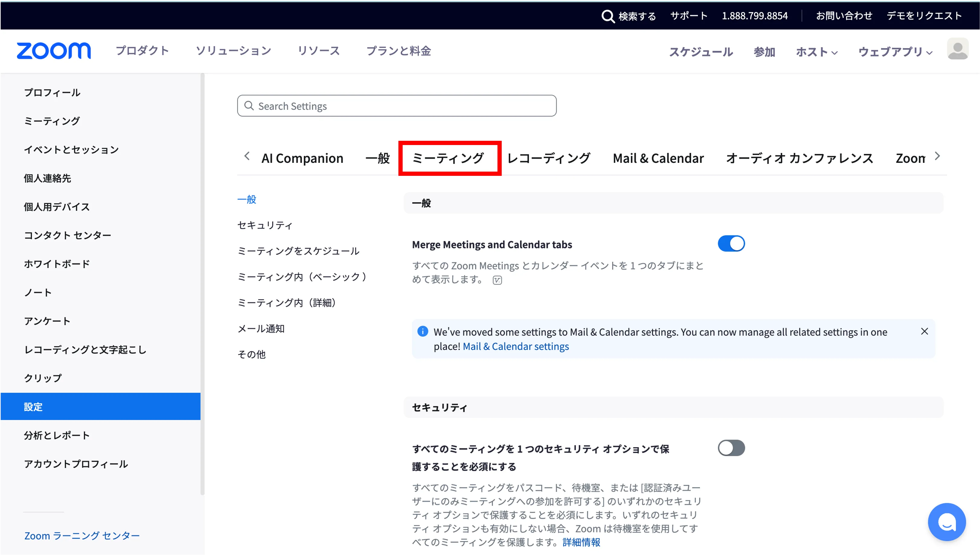This screenshot has height=555, width=980.
Task: Click the Search Settings input field
Action: click(x=396, y=106)
